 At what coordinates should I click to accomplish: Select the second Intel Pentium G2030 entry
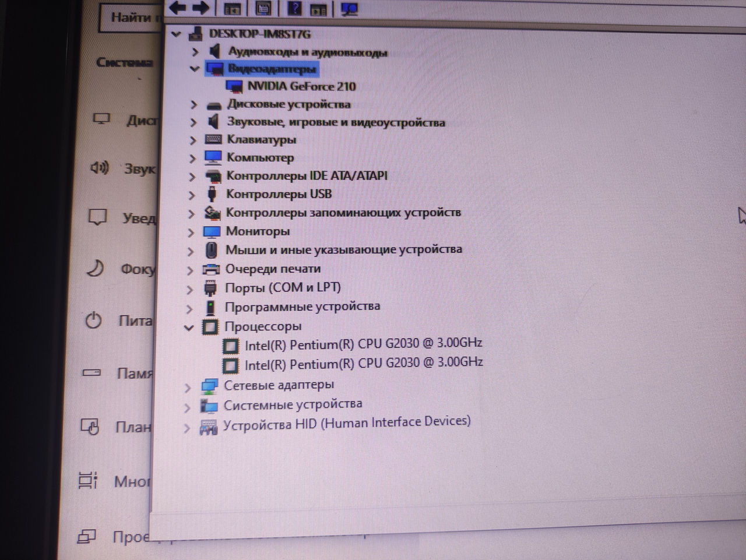point(363,364)
